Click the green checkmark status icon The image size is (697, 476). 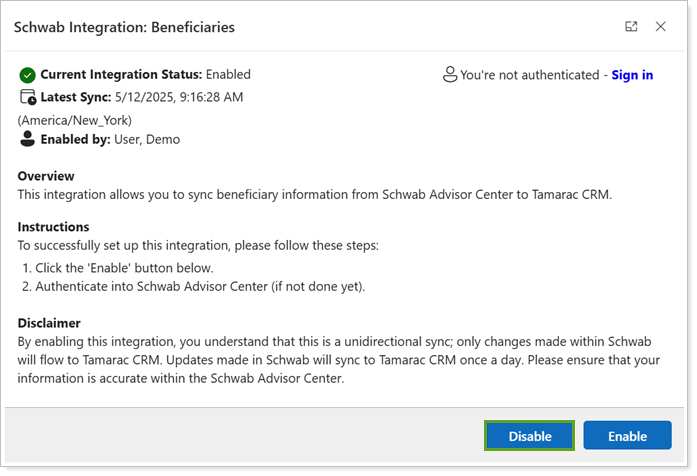click(x=28, y=75)
